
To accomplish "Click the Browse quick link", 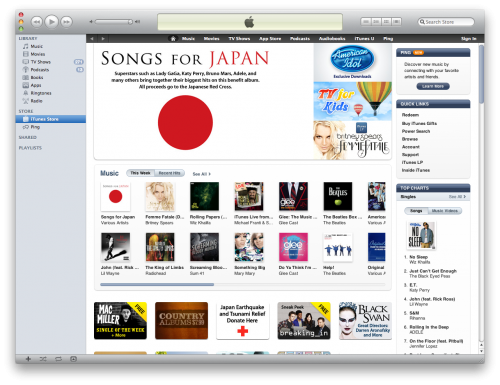I will click(410, 139).
